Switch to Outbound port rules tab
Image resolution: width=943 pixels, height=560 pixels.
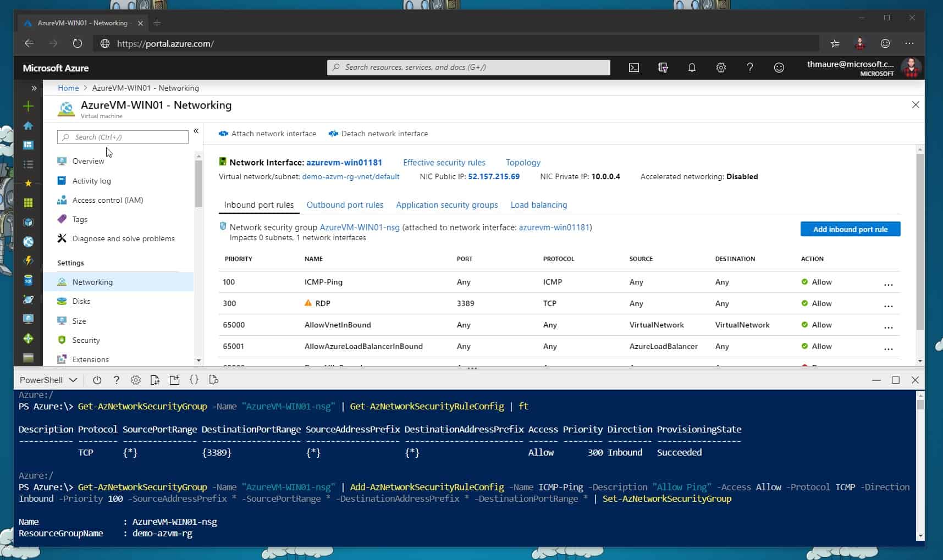coord(345,204)
